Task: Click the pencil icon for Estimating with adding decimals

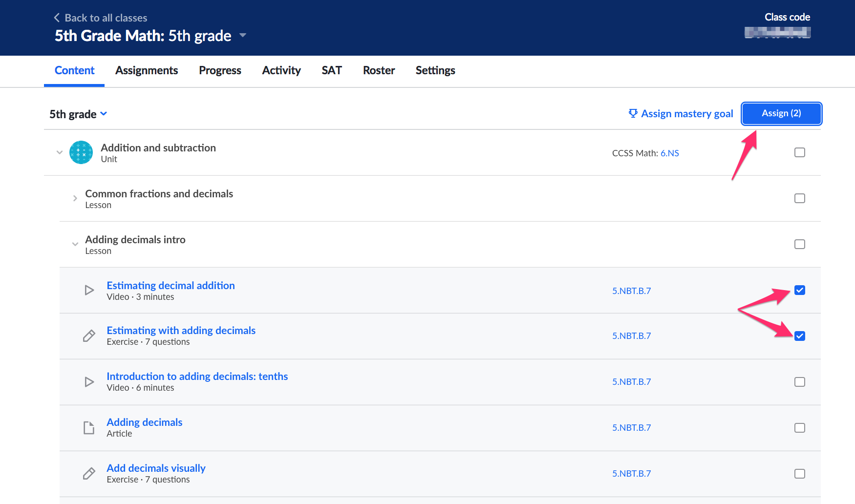Action: tap(89, 336)
